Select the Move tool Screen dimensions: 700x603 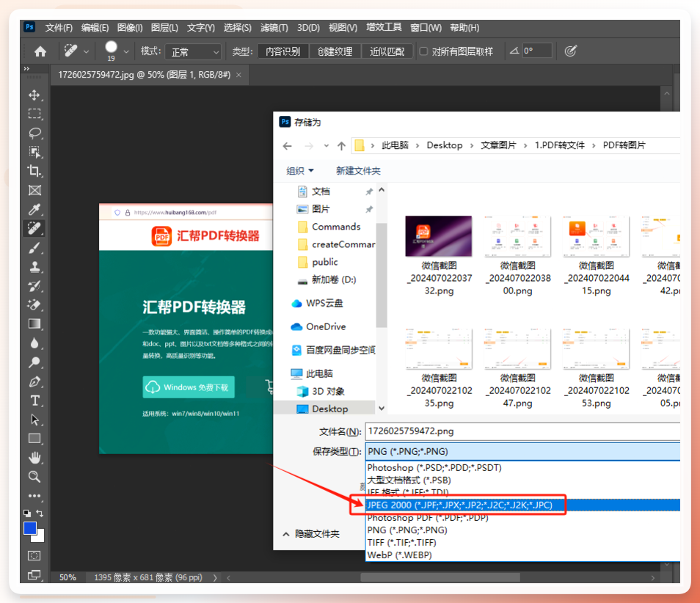click(34, 95)
